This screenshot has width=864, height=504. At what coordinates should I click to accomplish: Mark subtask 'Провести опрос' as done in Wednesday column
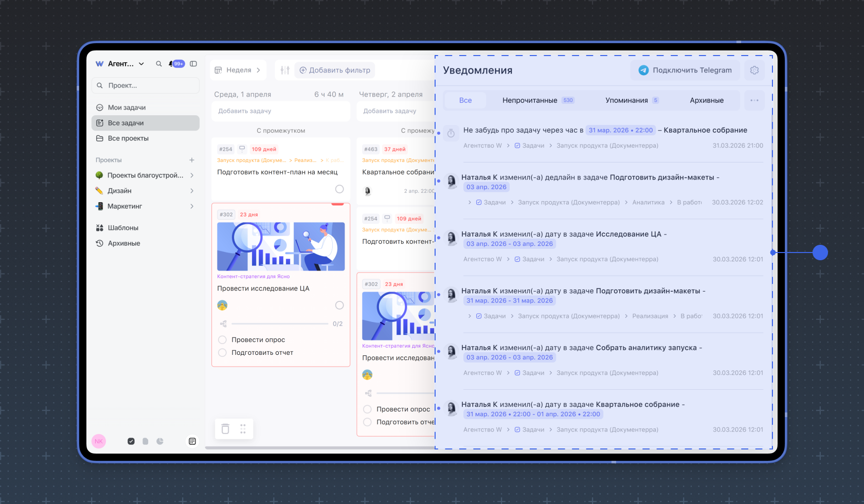click(223, 340)
